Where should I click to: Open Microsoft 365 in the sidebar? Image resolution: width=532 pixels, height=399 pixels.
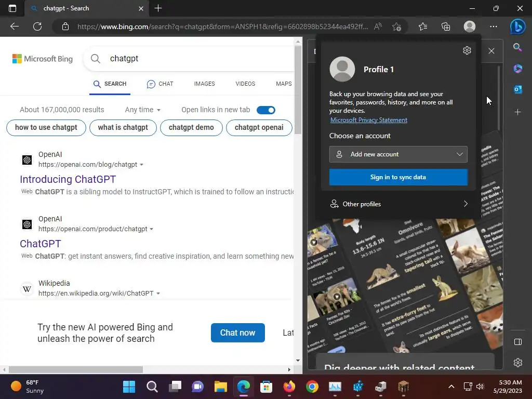point(517,69)
